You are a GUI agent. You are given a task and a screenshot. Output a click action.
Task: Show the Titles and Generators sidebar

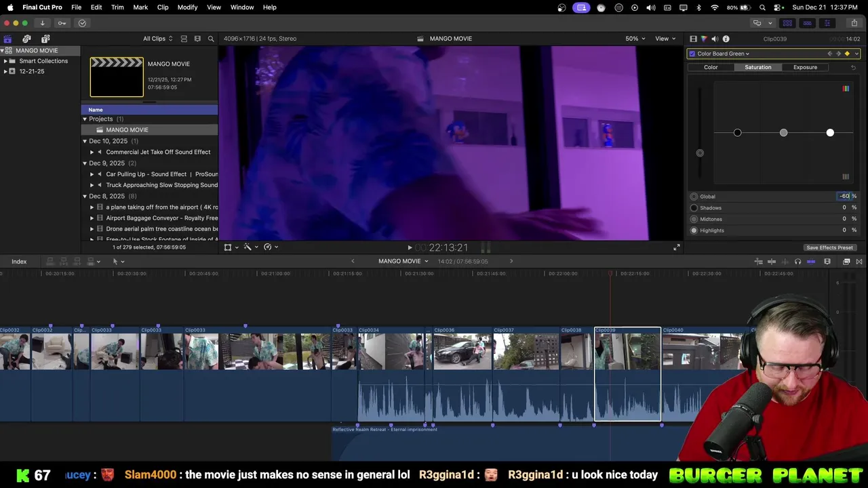point(45,39)
